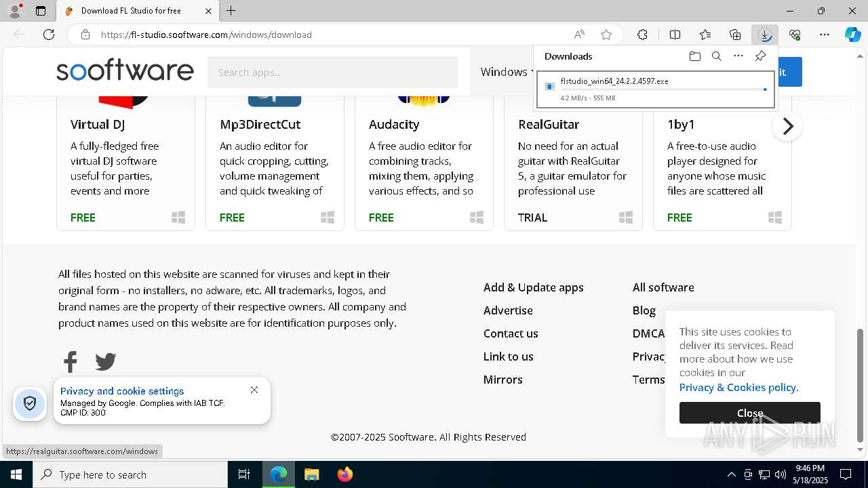Image resolution: width=868 pixels, height=488 pixels.
Task: Open Firefox from taskbar
Action: coord(344,474)
